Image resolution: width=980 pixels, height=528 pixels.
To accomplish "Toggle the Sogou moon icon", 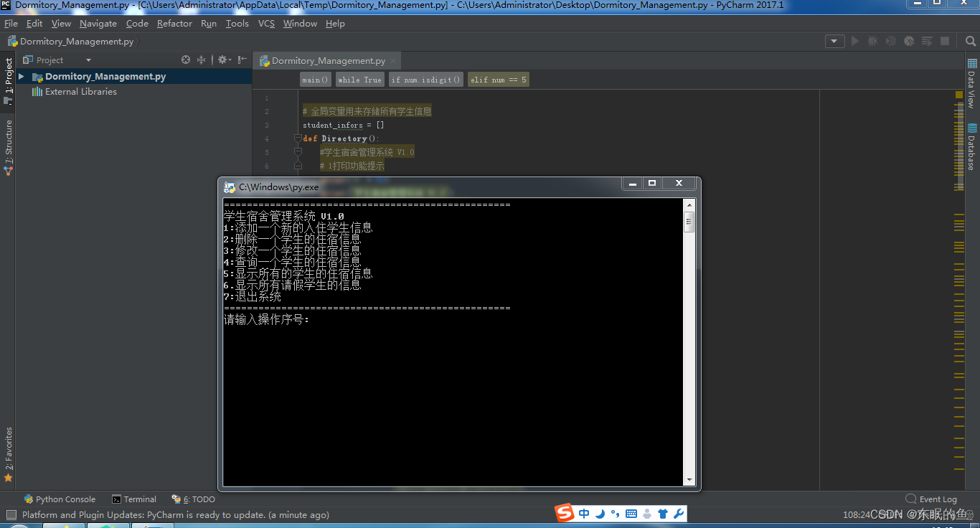I will (x=600, y=514).
